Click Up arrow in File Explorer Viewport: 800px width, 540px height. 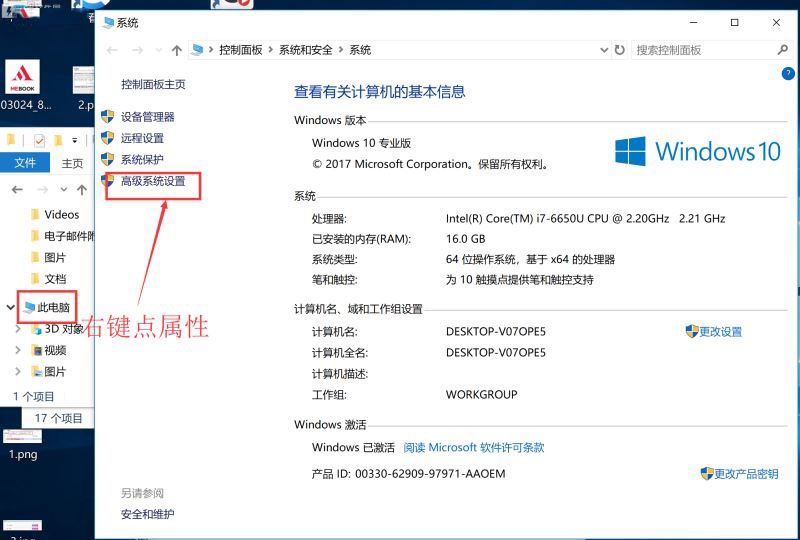tap(82, 190)
